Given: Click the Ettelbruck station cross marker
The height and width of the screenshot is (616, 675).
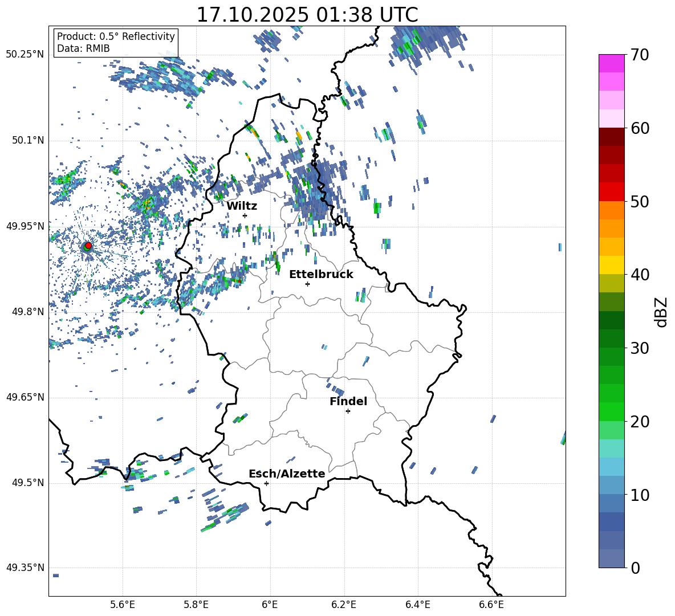Looking at the screenshot, I should click(x=307, y=284).
